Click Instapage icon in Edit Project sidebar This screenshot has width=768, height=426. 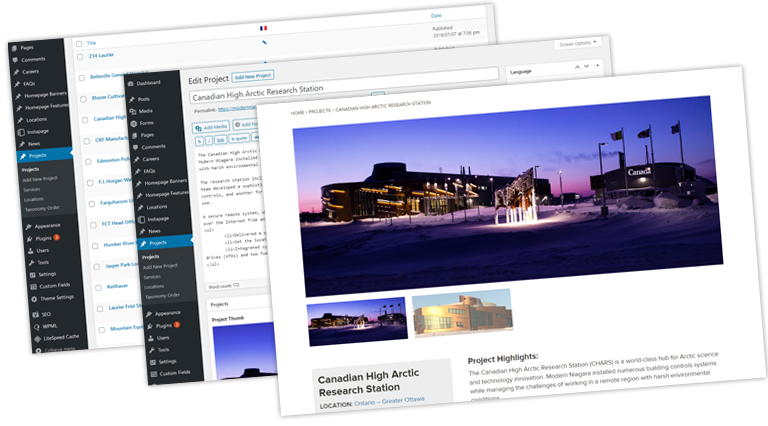coord(142,219)
